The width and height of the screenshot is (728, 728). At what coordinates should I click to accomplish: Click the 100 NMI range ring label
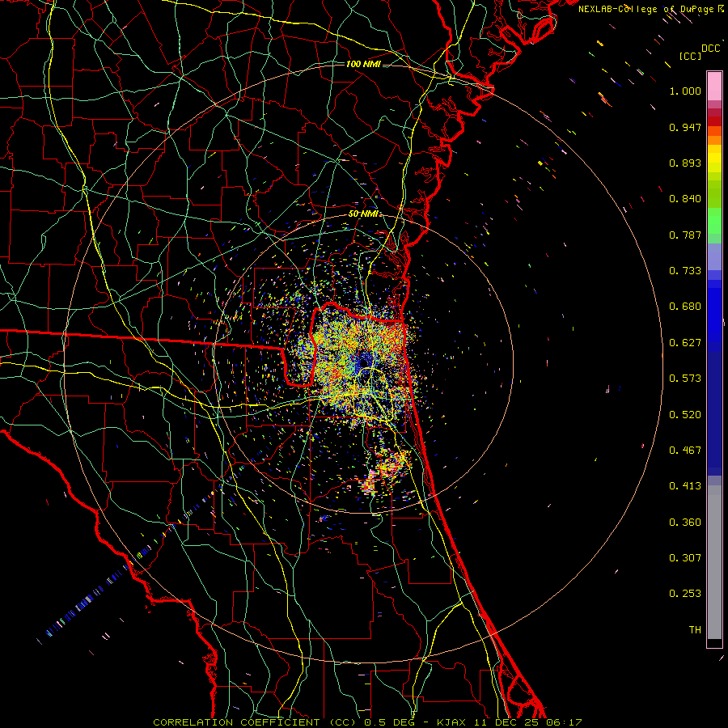coord(363,64)
